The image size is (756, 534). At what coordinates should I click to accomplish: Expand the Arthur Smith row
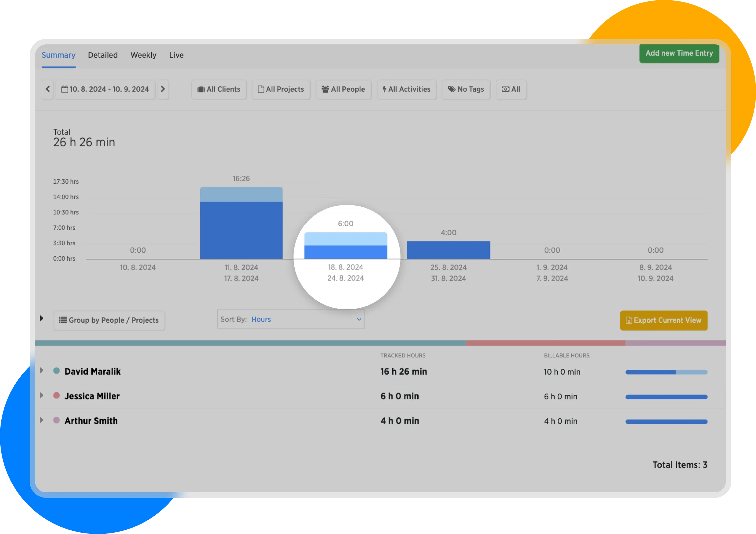point(41,420)
